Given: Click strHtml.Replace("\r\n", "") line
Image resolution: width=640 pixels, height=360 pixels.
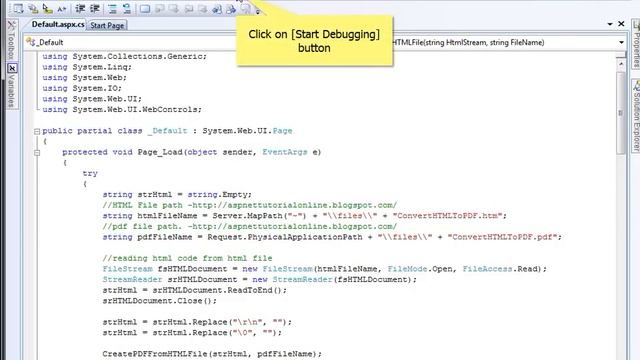Looking at the screenshot, I should point(197,322).
